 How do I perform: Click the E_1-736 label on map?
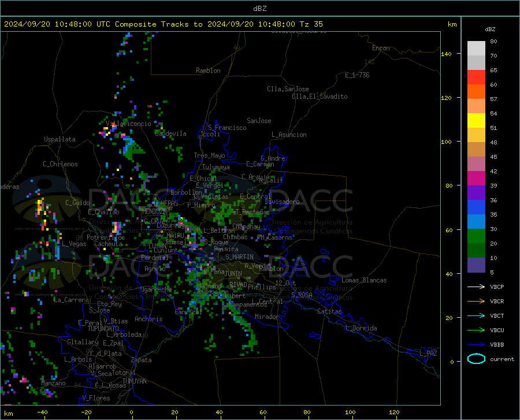(357, 75)
